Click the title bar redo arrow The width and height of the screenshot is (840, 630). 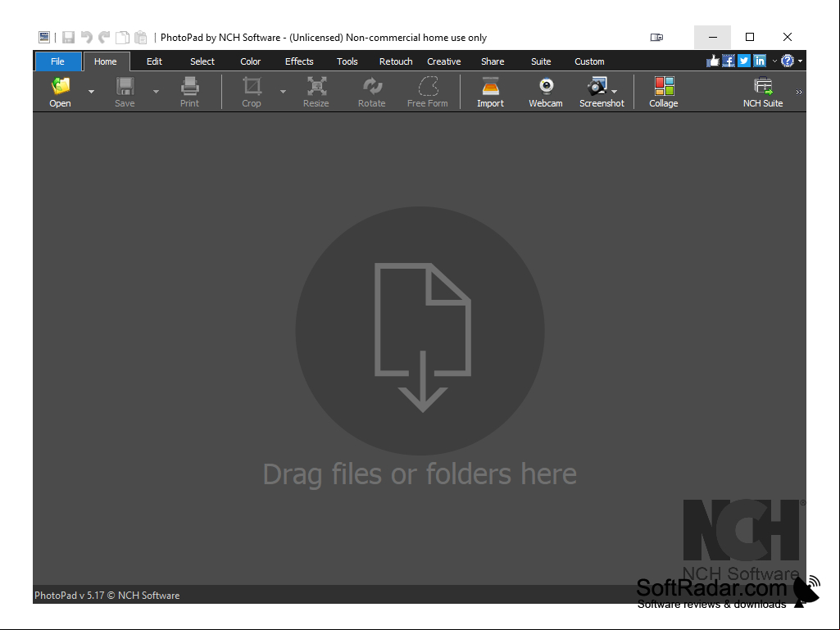[x=104, y=37]
